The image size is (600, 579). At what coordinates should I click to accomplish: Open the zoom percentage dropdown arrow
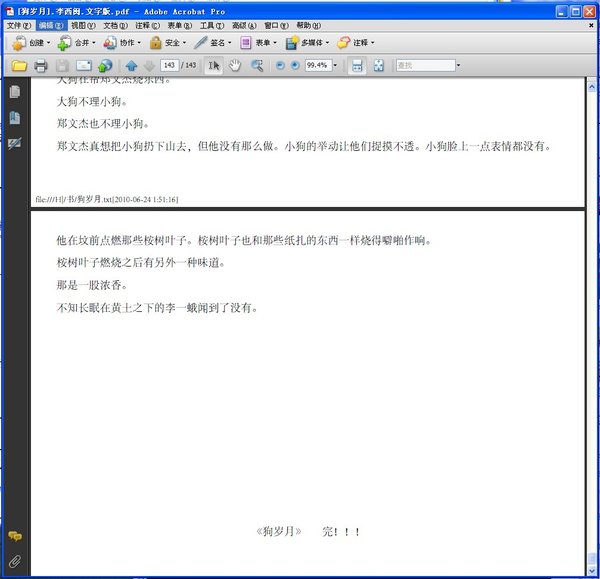(337, 66)
